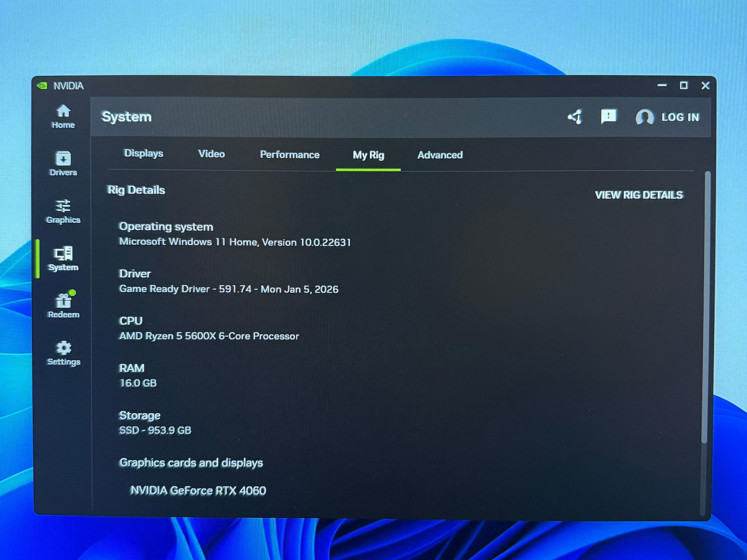Image resolution: width=747 pixels, height=560 pixels.
Task: Select the System sidebar item
Action: [x=63, y=259]
